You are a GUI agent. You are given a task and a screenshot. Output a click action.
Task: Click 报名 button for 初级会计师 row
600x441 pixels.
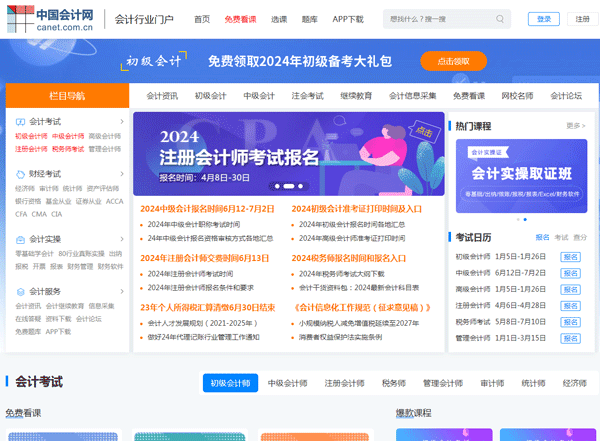(571, 257)
